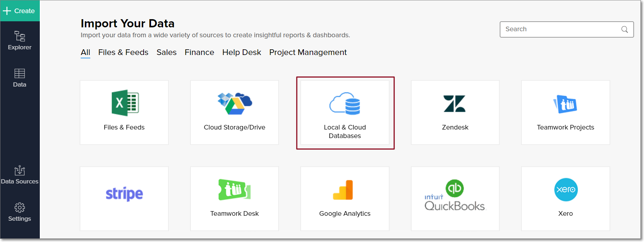Open Settings gear in sidebar

pyautogui.click(x=20, y=212)
